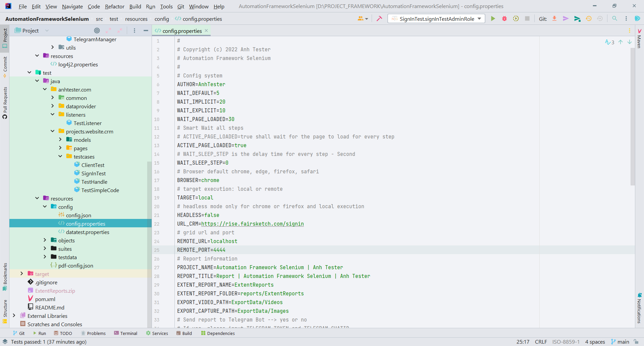Commit changes via Git arrow icon
The height and width of the screenshot is (346, 644).
566,19
